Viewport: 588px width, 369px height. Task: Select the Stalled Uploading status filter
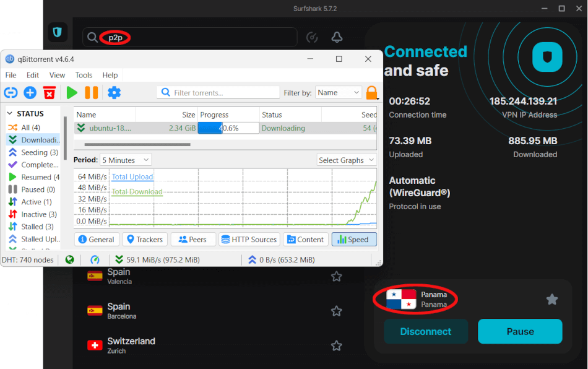click(33, 239)
